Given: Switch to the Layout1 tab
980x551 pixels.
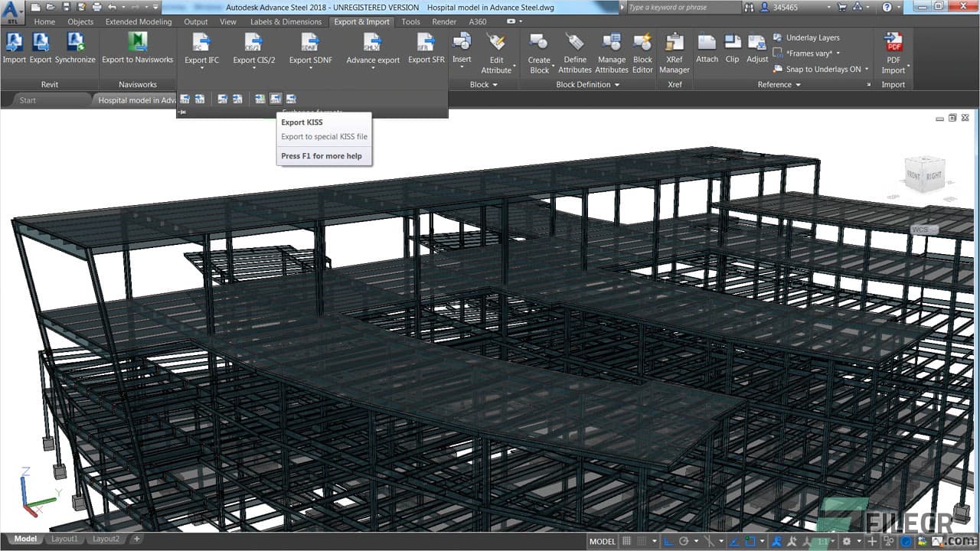Looking at the screenshot, I should coord(64,539).
